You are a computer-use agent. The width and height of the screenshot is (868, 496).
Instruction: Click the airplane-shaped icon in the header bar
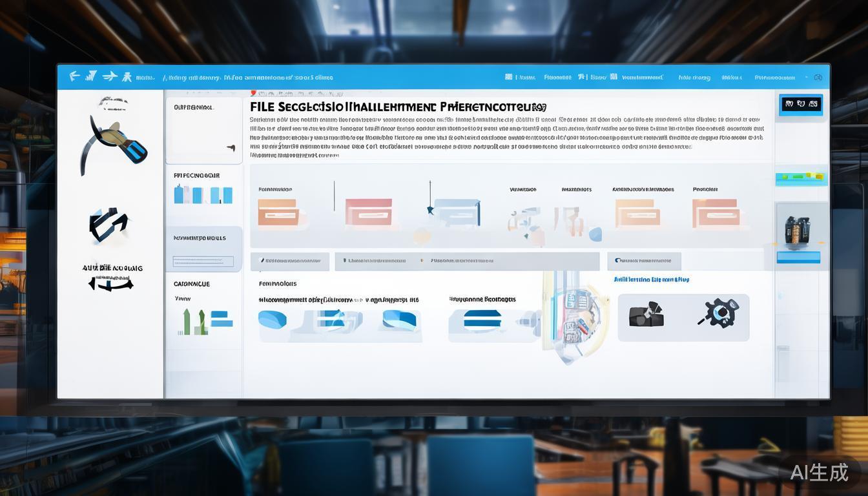(x=110, y=76)
